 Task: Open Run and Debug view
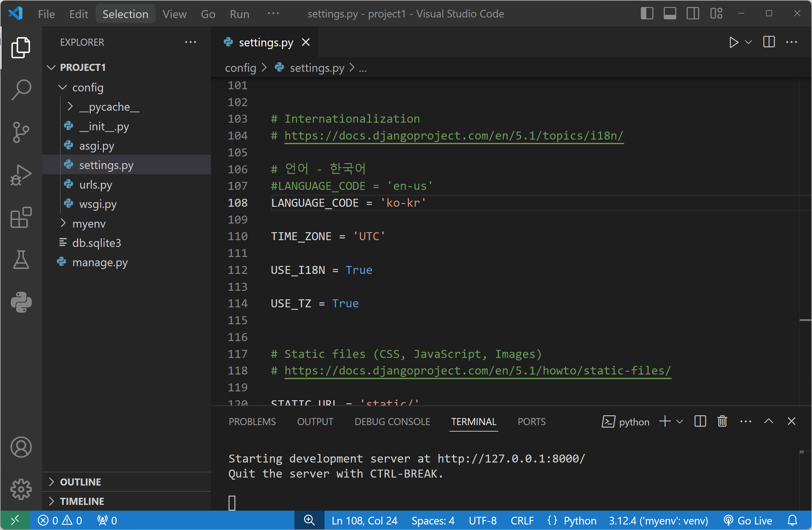coord(21,175)
